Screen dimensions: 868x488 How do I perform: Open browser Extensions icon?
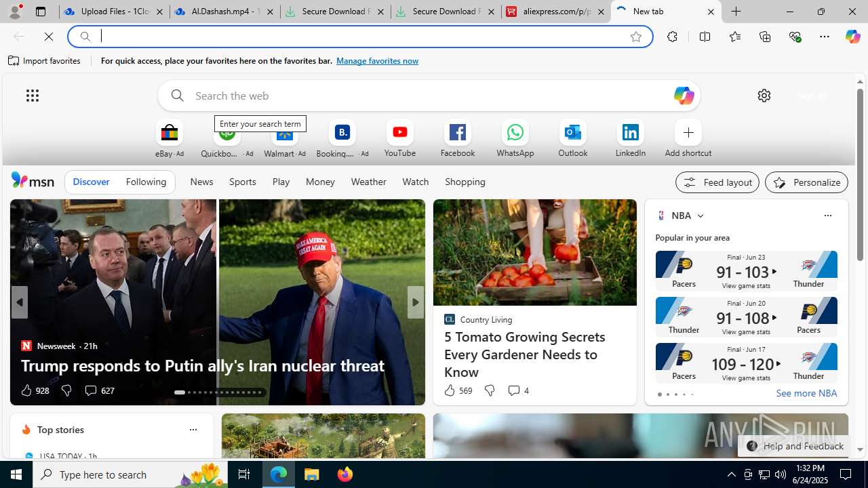(x=672, y=37)
